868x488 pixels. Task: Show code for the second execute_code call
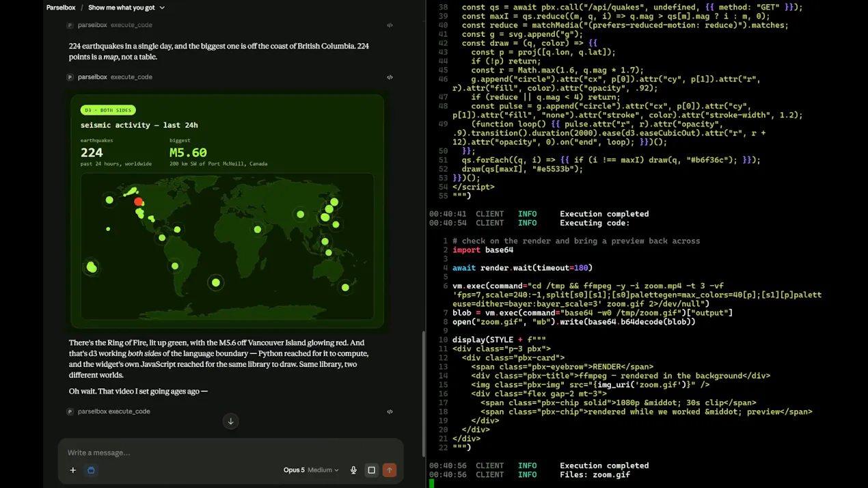tap(390, 77)
